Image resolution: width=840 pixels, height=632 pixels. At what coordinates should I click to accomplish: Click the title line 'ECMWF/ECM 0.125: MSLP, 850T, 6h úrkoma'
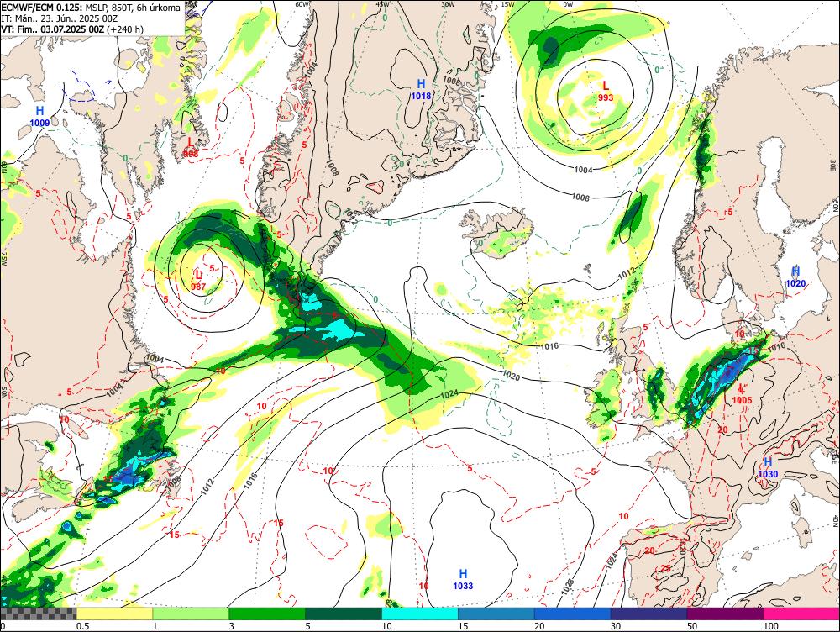pyautogui.click(x=91, y=8)
